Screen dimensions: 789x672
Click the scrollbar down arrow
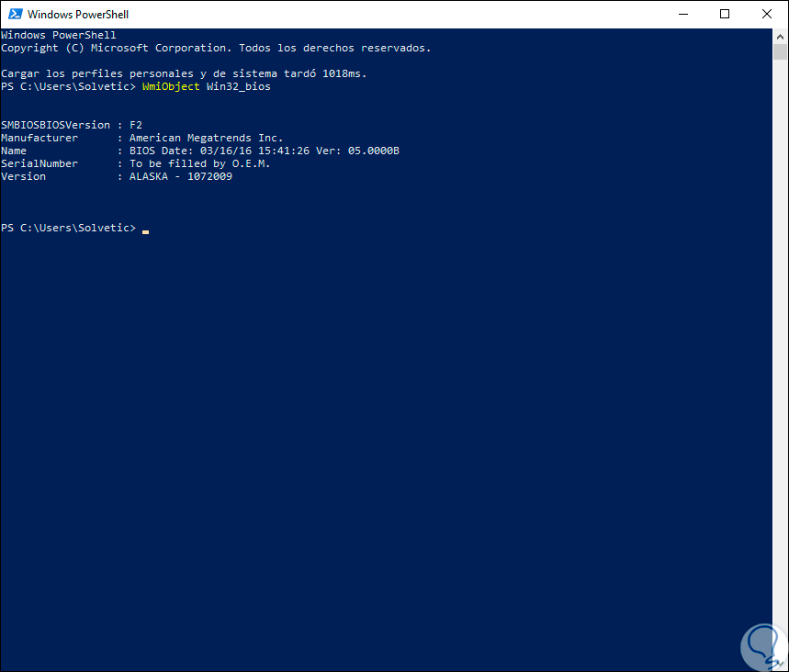781,664
